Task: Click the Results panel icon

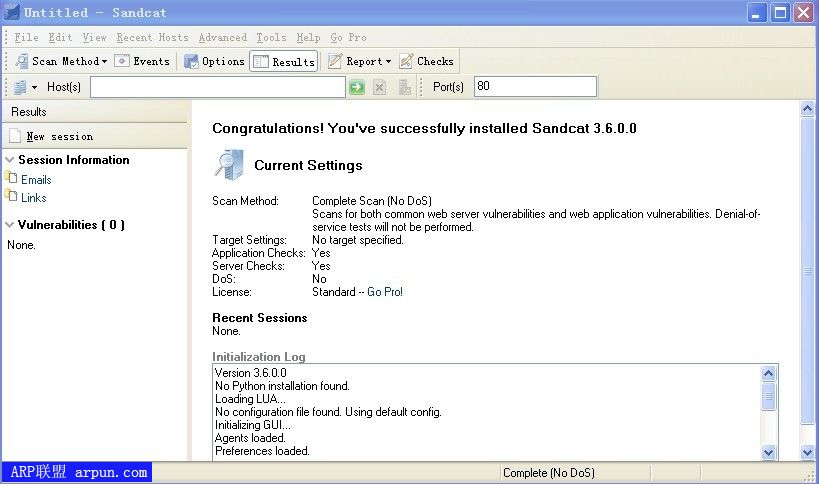Action: coord(261,62)
